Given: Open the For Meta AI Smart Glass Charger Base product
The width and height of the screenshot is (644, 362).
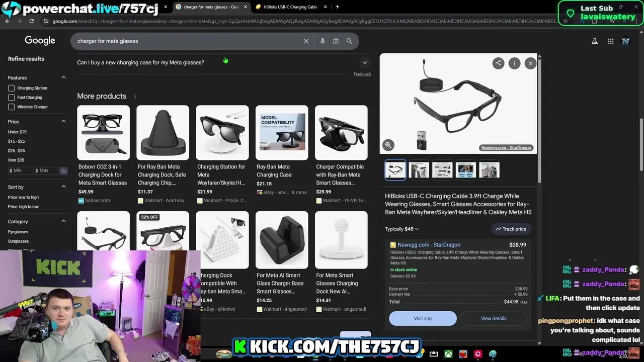Looking at the screenshot, I should 282,261.
